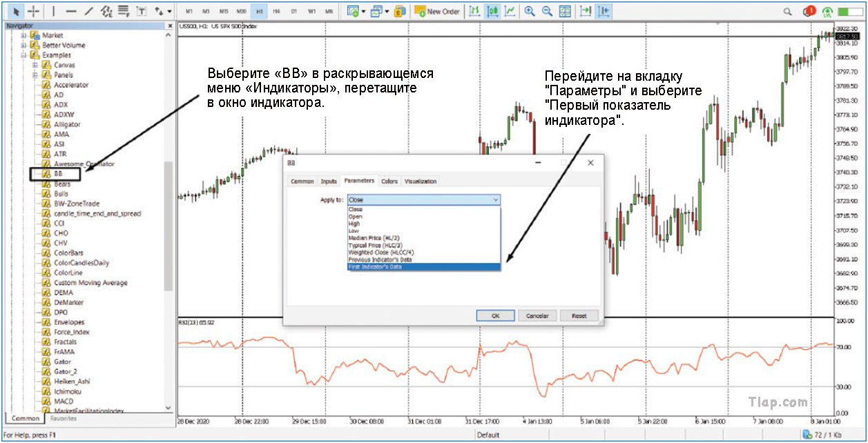Switch chart to M15 timeframe

pos(224,12)
